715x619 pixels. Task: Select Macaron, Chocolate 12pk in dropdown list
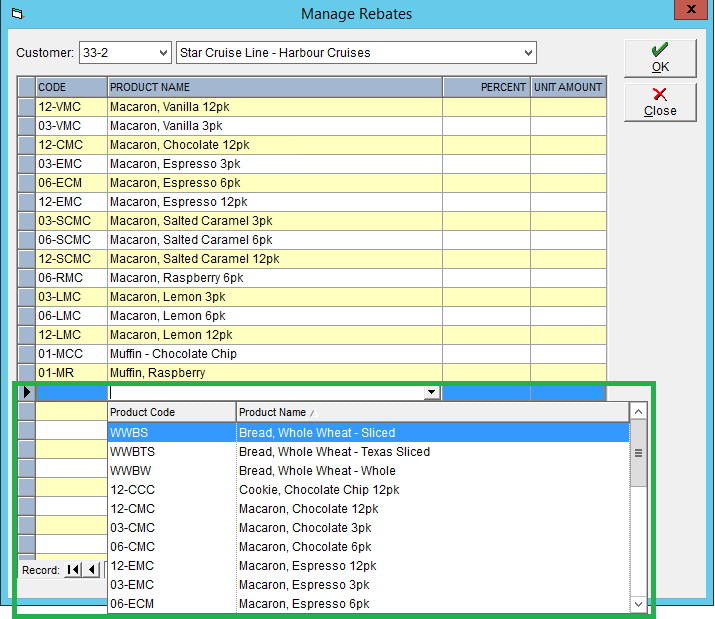(368, 509)
